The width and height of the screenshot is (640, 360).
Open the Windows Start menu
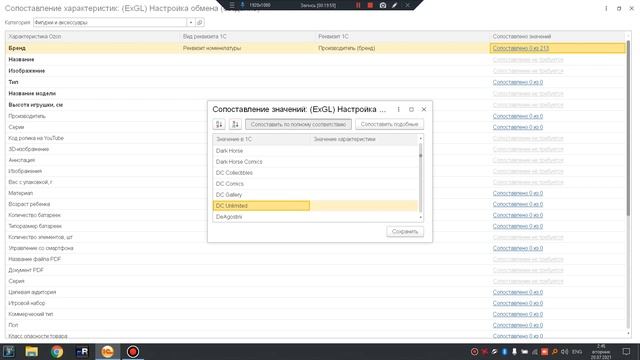[9, 351]
